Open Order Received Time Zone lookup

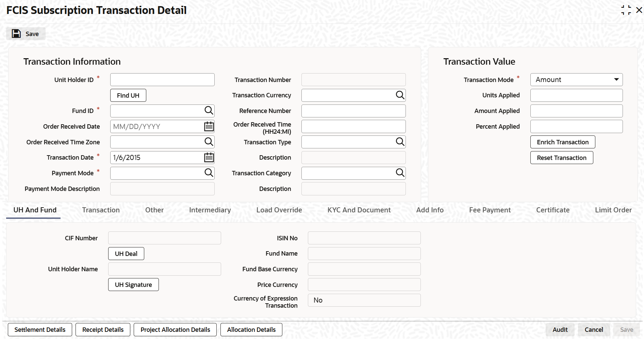pyautogui.click(x=209, y=142)
